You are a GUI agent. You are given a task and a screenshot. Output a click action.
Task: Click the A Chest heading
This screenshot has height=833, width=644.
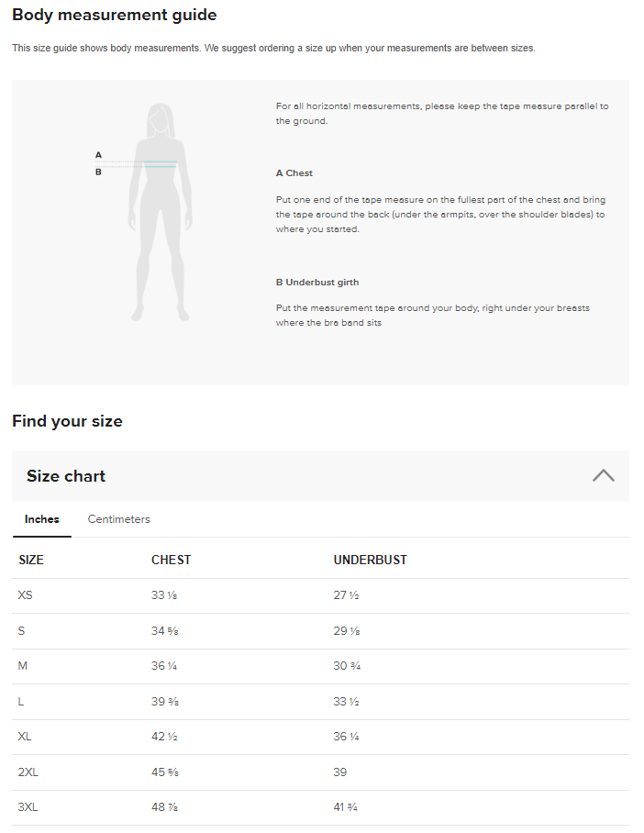coord(294,172)
